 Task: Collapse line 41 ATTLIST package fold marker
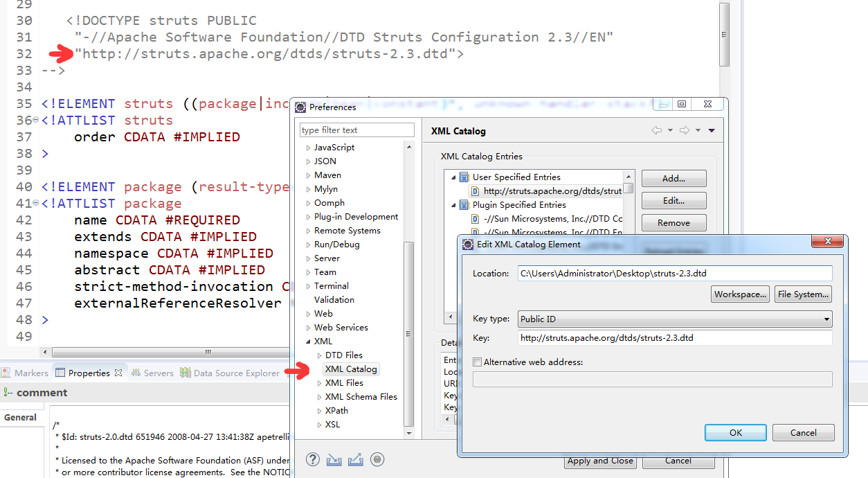pyautogui.click(x=35, y=204)
